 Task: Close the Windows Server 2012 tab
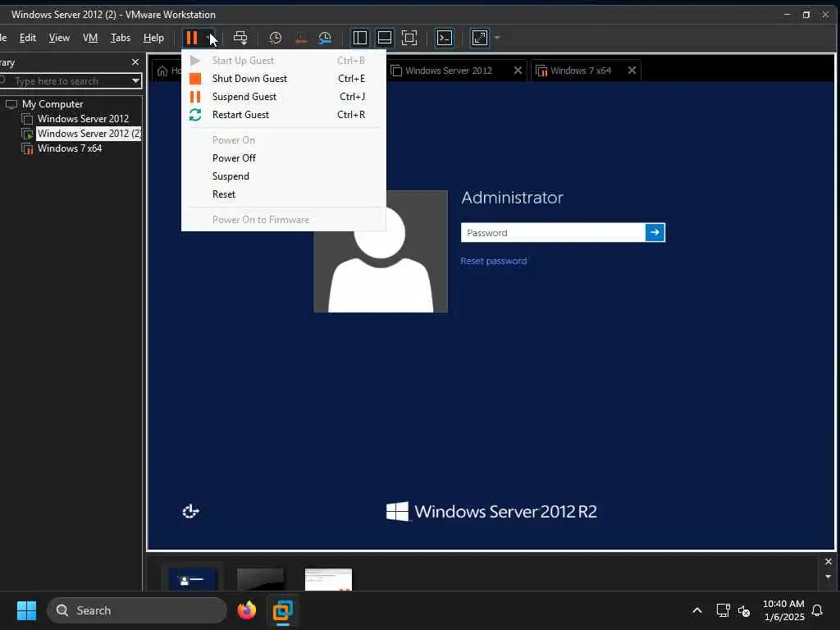pos(518,71)
